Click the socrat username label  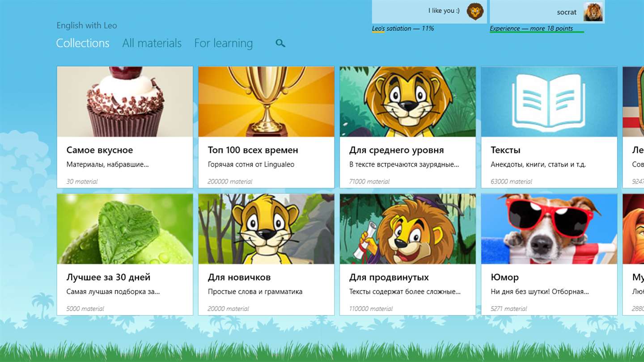tap(567, 12)
